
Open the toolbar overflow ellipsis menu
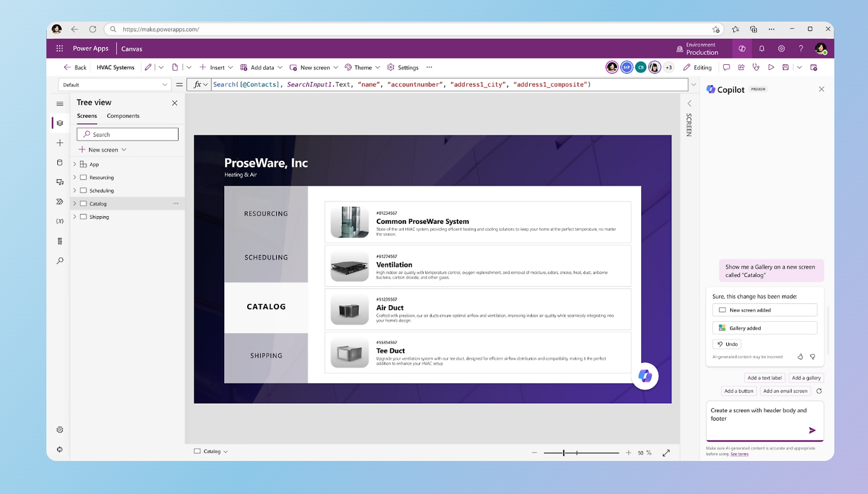pos(430,67)
